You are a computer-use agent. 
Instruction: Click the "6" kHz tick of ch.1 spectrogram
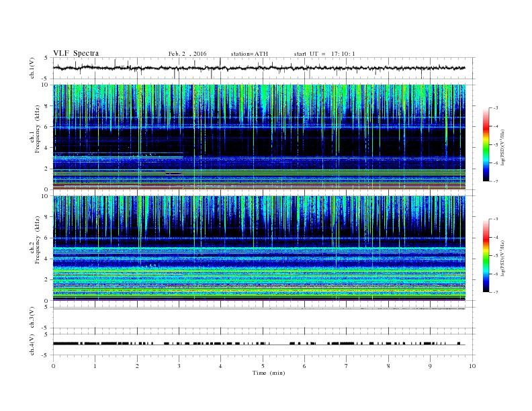[47, 127]
